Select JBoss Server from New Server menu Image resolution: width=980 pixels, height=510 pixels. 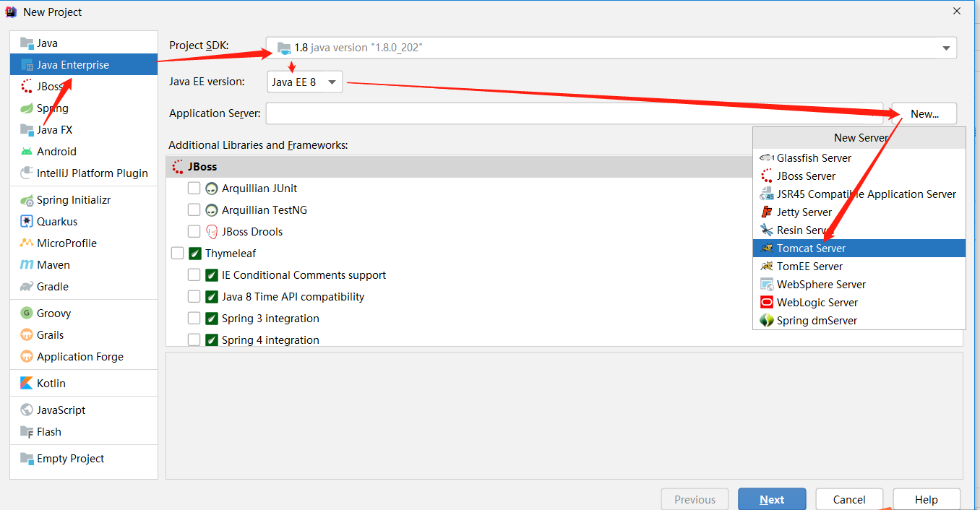click(x=859, y=176)
